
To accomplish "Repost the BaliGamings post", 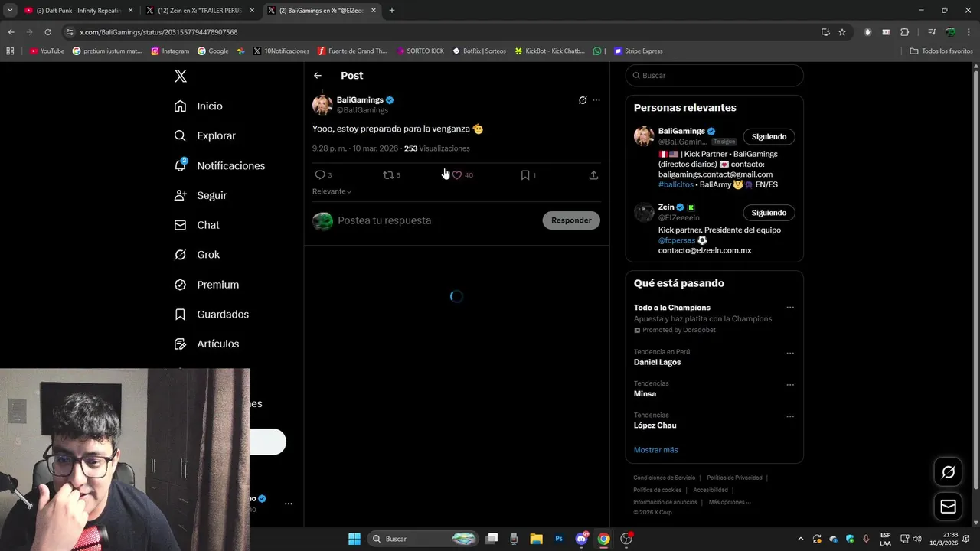I will [388, 175].
